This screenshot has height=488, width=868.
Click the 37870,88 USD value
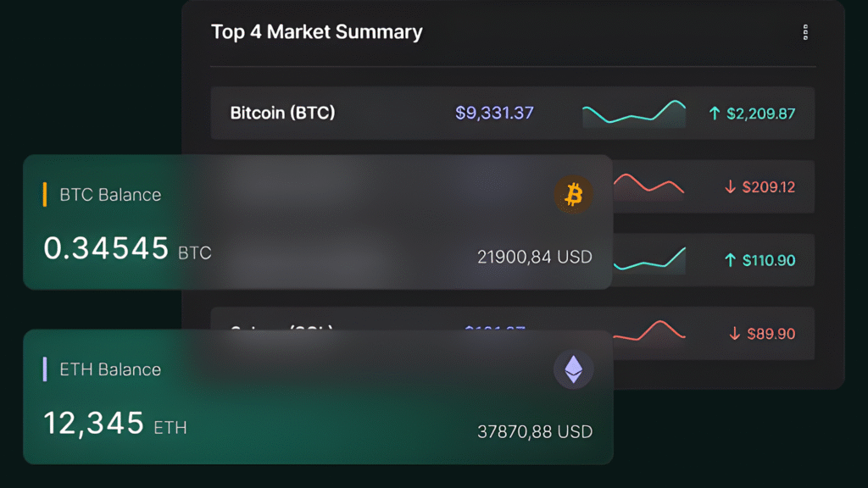(x=534, y=431)
